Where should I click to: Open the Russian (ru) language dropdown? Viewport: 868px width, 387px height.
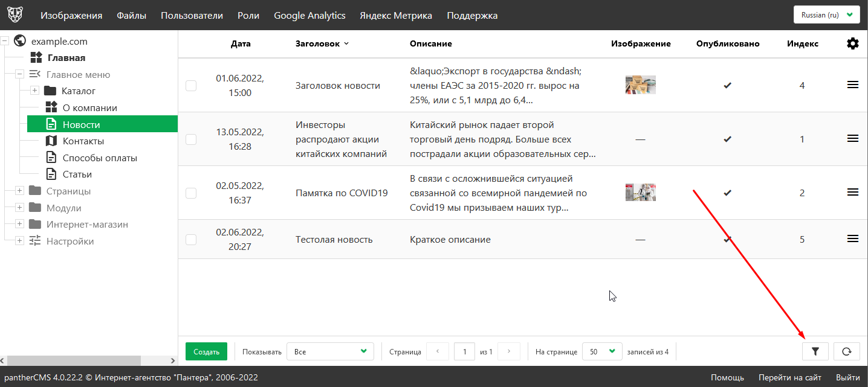click(x=826, y=15)
